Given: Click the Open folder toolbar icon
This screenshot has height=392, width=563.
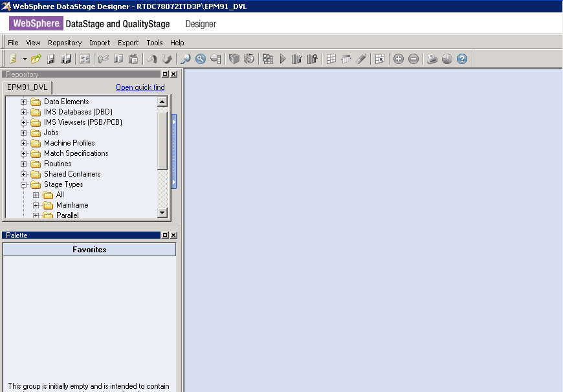Looking at the screenshot, I should [x=36, y=58].
